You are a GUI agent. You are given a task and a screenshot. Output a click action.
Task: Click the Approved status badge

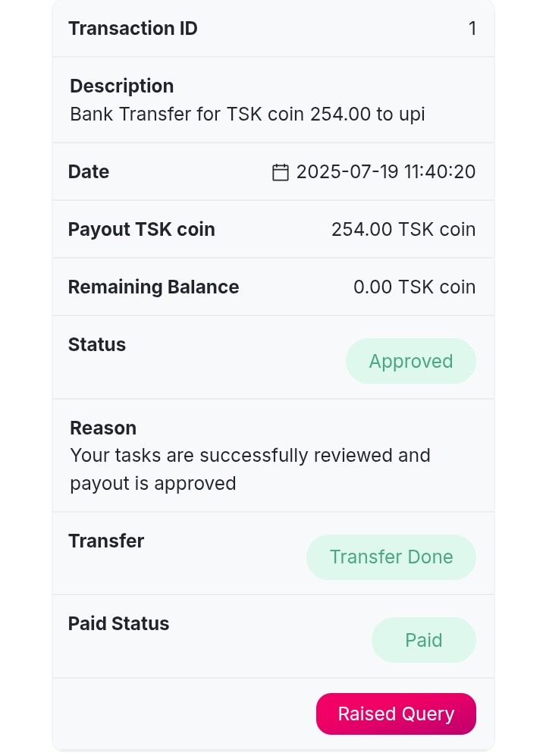[x=410, y=361]
